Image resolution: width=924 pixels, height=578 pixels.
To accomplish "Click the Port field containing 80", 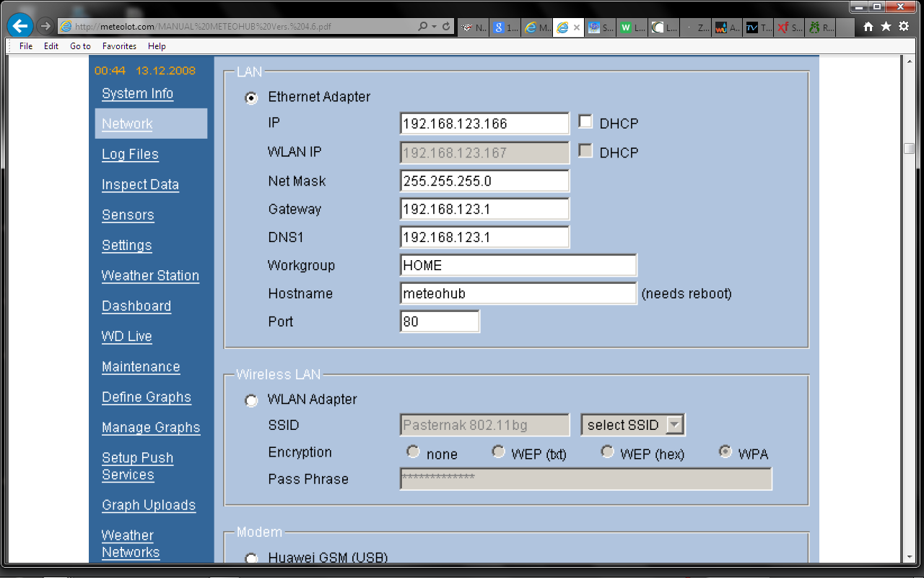I will (x=440, y=322).
